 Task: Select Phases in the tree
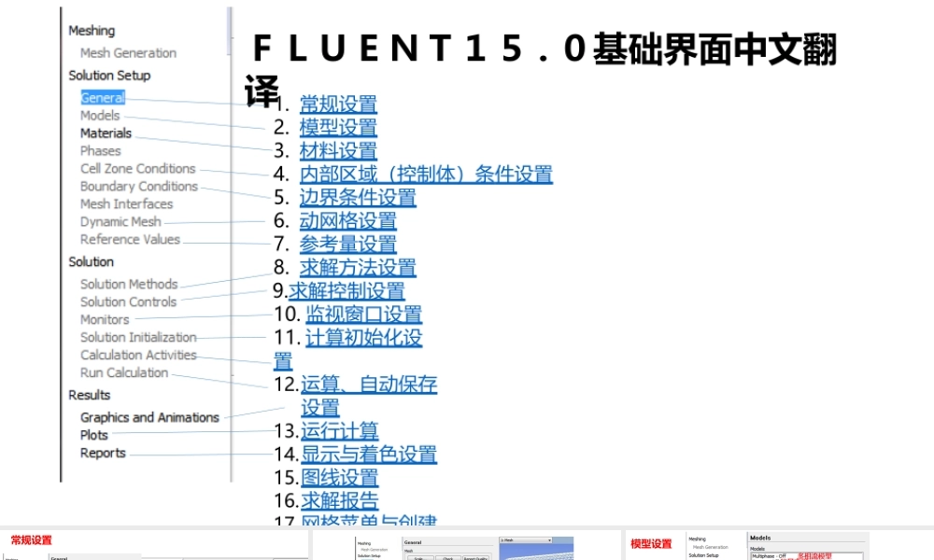click(100, 151)
